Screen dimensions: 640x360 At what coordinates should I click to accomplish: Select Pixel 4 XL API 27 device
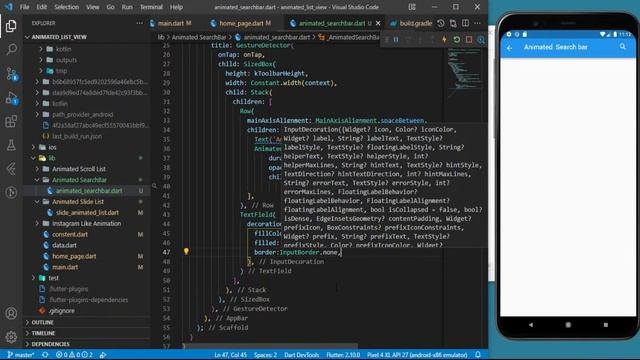(x=417, y=355)
